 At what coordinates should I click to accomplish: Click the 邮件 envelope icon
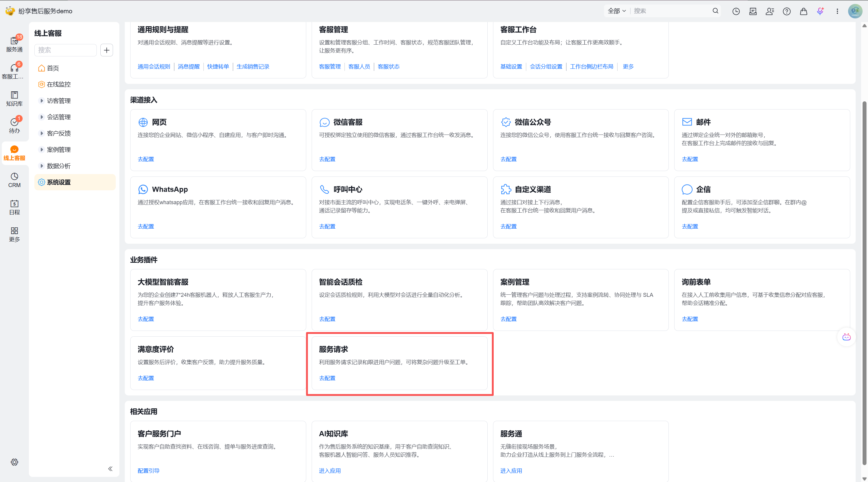click(687, 122)
